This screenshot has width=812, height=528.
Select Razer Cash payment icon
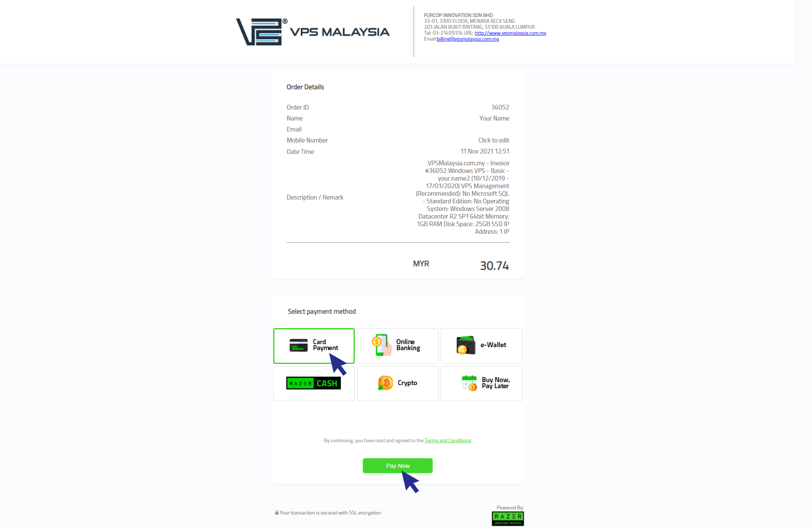click(x=314, y=383)
